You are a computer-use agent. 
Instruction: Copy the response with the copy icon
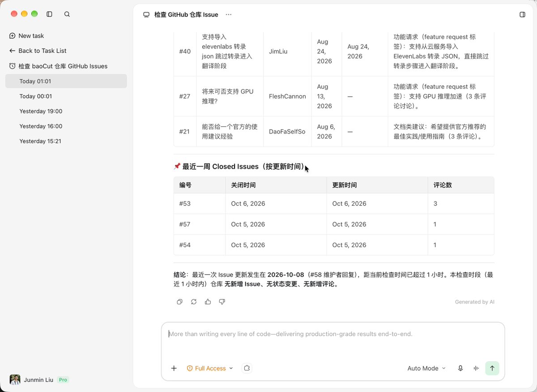pos(179,302)
